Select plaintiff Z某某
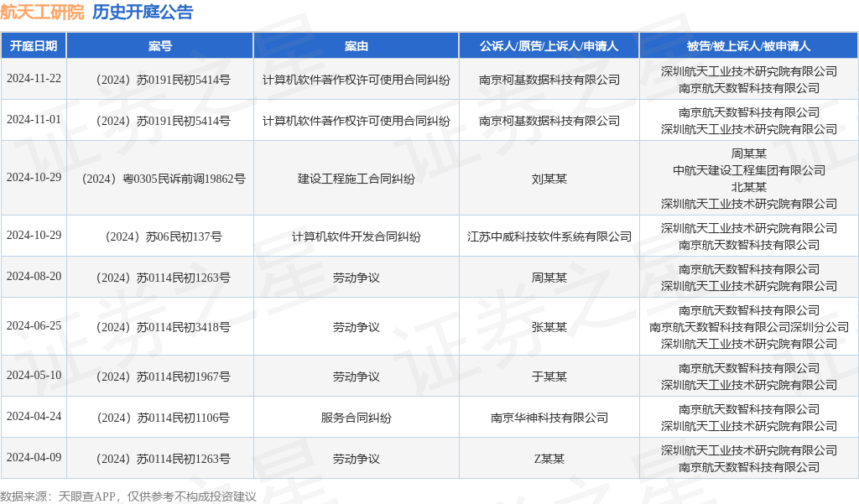859x504 pixels. click(549, 459)
